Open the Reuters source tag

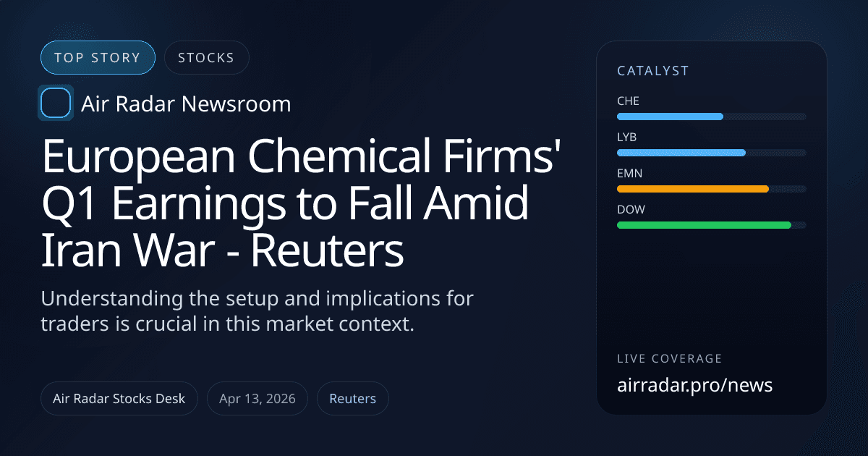[352, 399]
